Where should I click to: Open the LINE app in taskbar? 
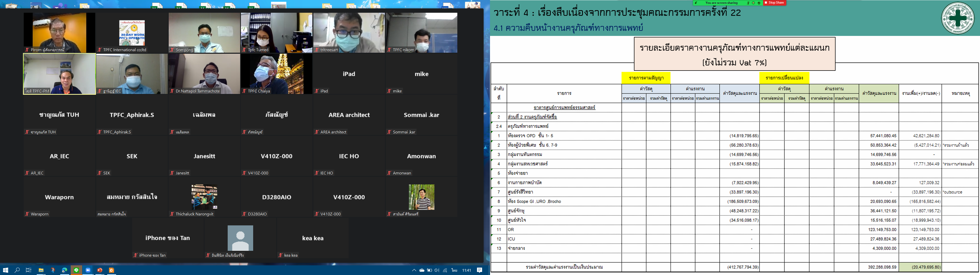click(77, 270)
